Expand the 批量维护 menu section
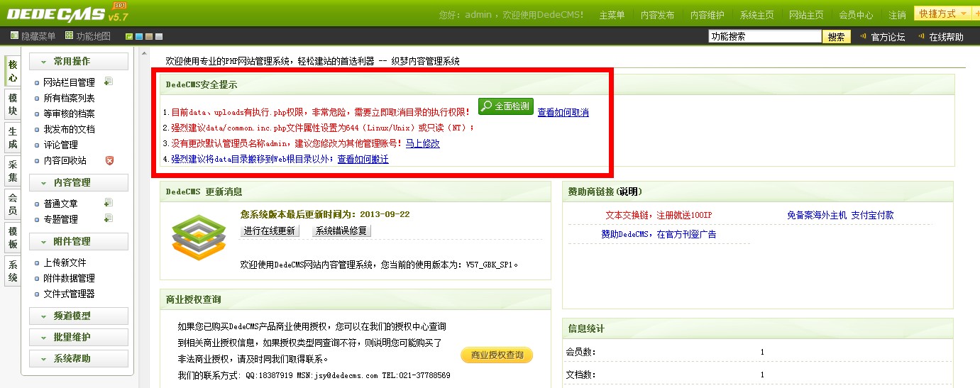This screenshot has width=980, height=388. click(x=79, y=337)
